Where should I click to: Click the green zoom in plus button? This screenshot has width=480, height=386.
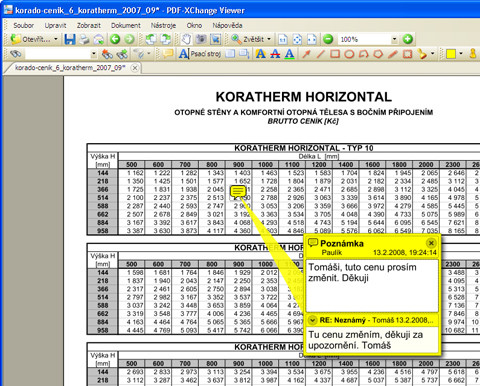(x=407, y=39)
